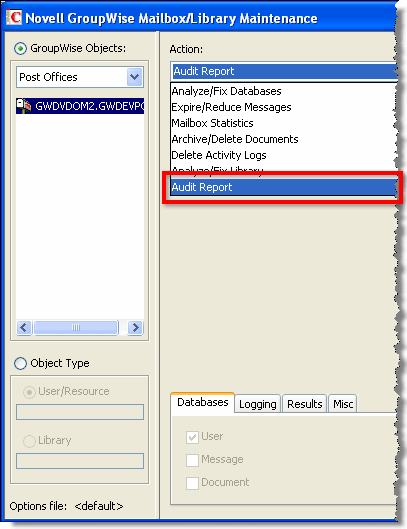Viewport: 407px width, 529px height.
Task: Open the Post Offices dropdown
Action: point(80,77)
